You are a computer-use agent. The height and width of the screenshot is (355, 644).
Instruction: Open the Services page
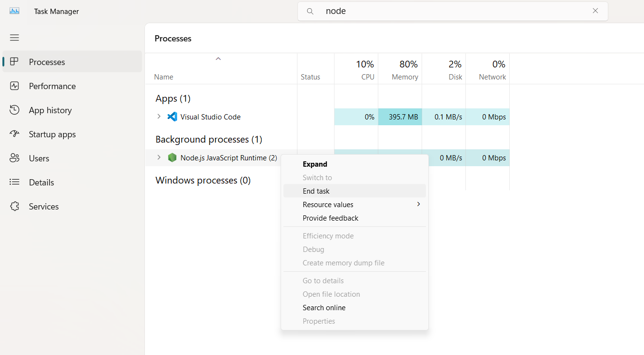72,206
